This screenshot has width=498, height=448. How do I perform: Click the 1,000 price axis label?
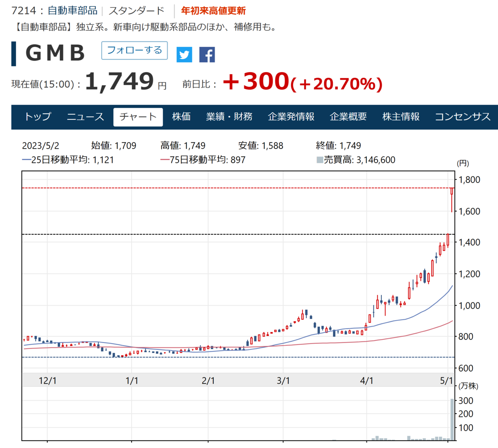(469, 305)
